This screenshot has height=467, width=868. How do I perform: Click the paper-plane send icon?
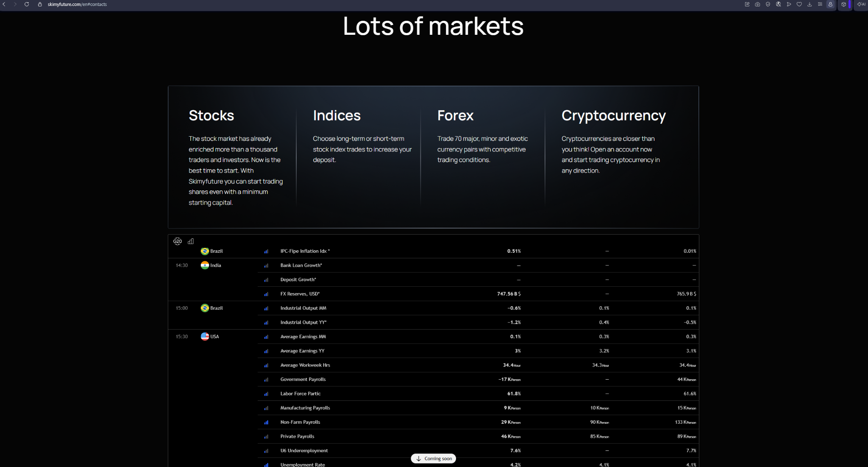pos(789,4)
